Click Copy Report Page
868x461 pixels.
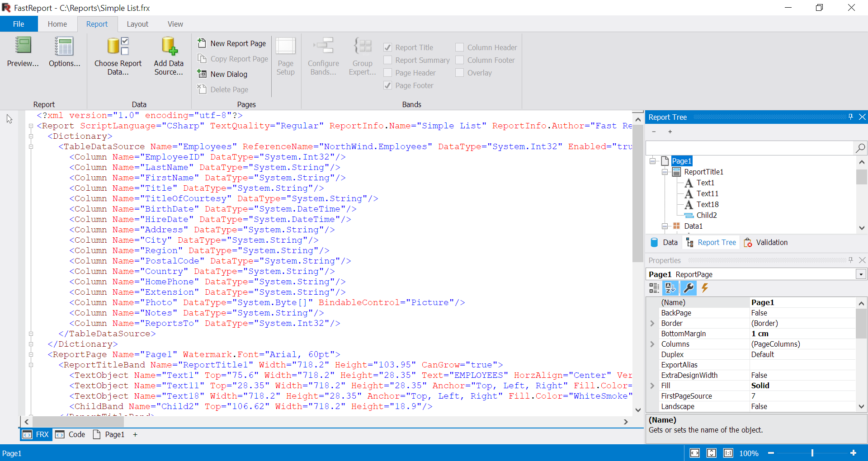tap(233, 59)
